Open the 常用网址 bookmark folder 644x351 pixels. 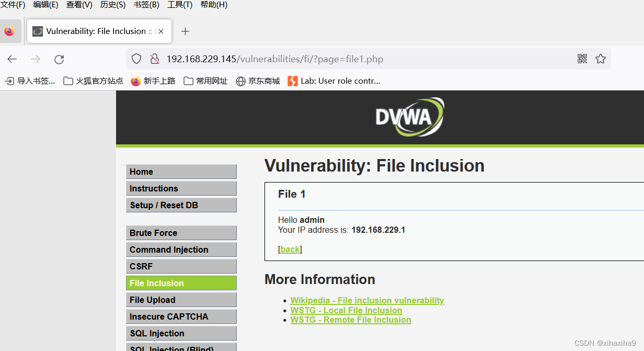[206, 81]
